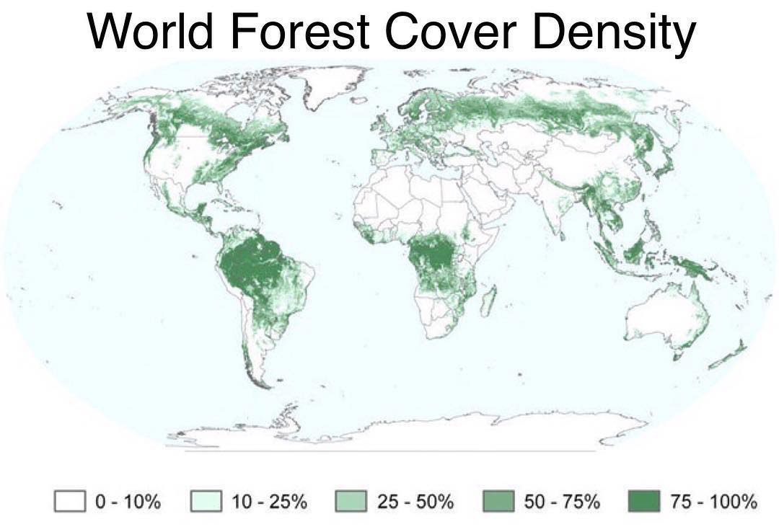
Task: Click the 75 - 100% legend swatch
Action: (x=644, y=501)
